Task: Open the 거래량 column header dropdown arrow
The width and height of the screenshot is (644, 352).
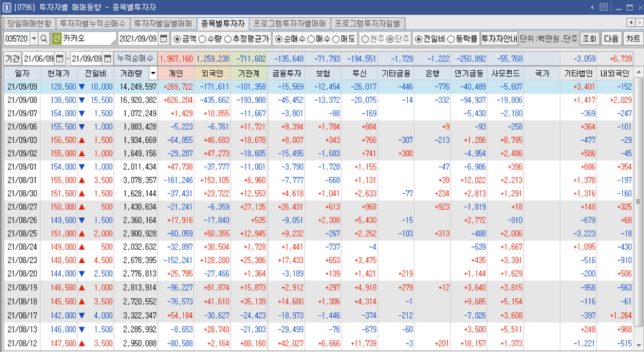Action: click(x=153, y=74)
